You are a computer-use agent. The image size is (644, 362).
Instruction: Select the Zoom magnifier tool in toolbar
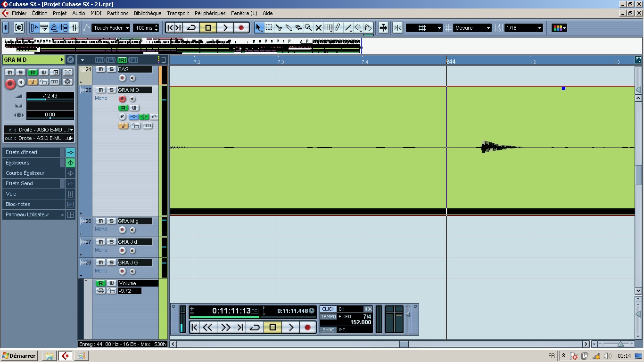coord(308,28)
